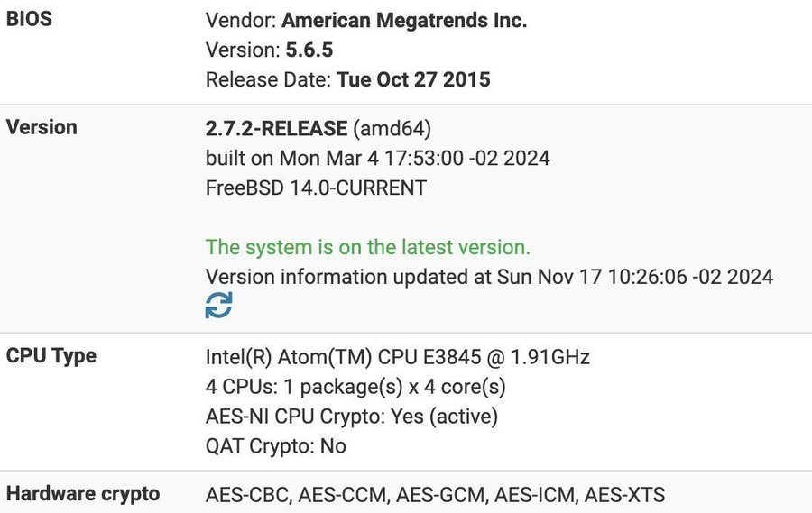
Task: Click the AES-GCM hardware crypto entry
Action: (440, 495)
